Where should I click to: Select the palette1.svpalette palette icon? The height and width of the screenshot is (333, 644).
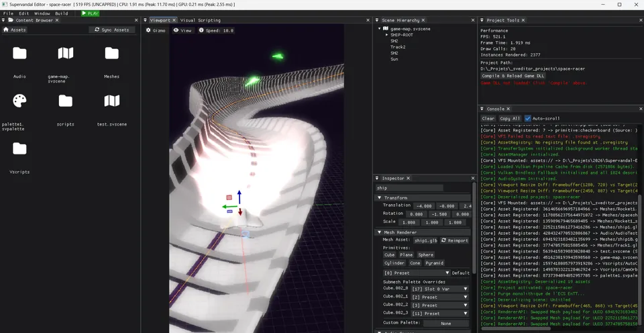[x=19, y=101]
